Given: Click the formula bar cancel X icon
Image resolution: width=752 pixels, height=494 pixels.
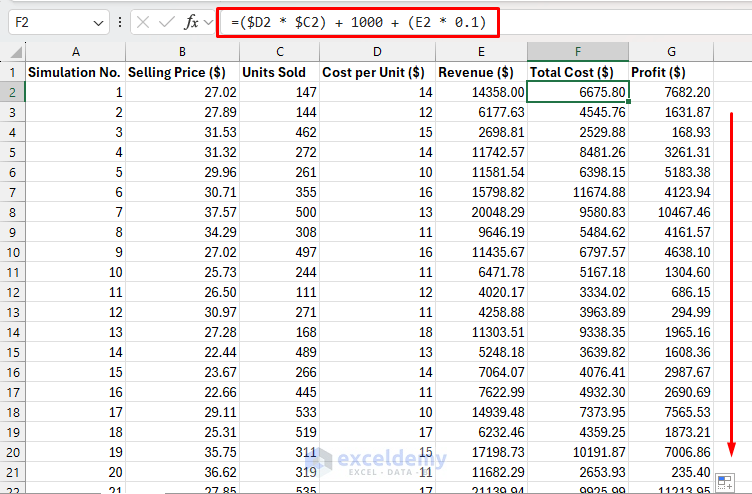Looking at the screenshot, I should 142,22.
